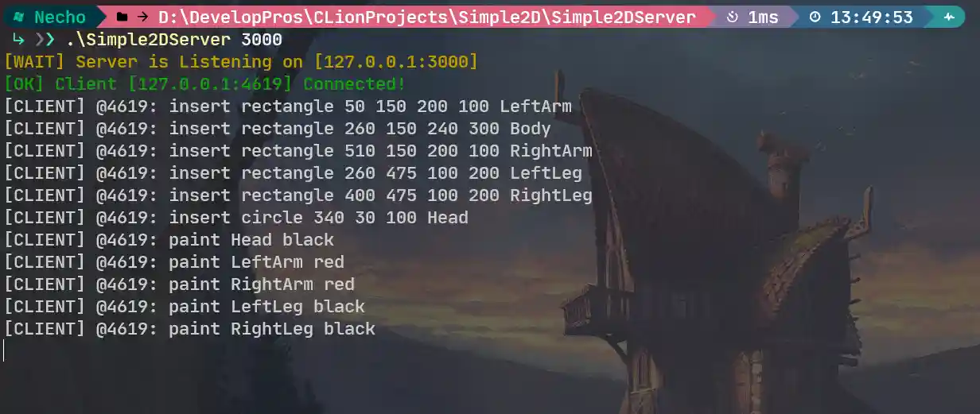
Task: Click the paint RightArm red log line
Action: (179, 284)
